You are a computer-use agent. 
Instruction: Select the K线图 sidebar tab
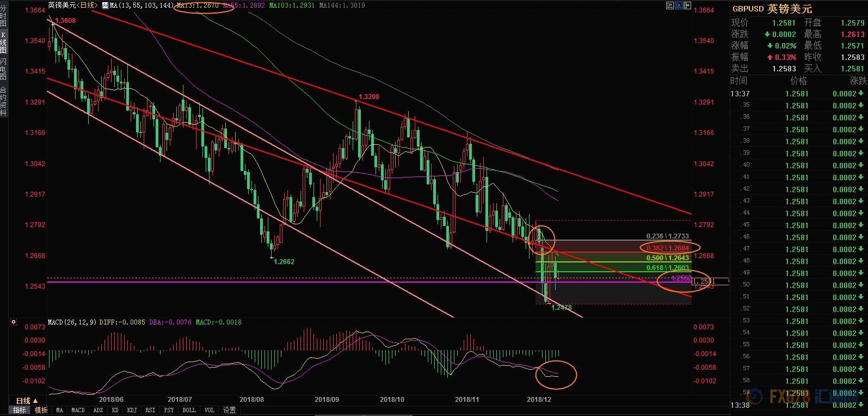point(3,42)
